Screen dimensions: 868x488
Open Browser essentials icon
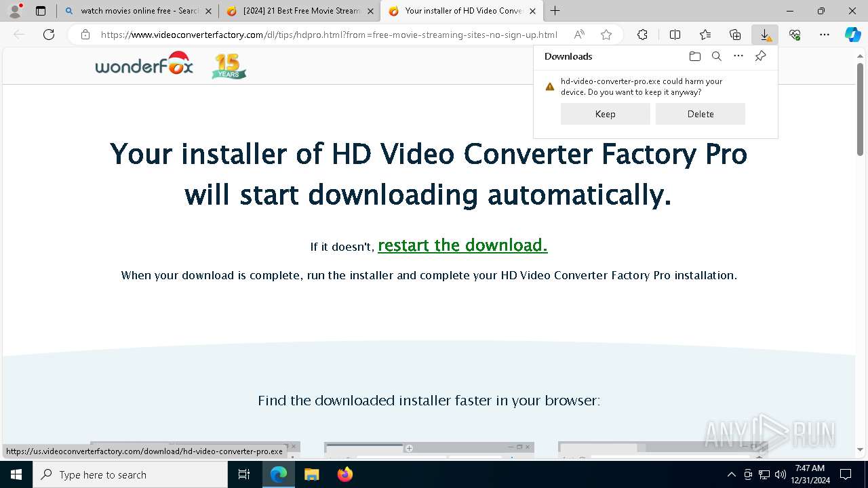tap(795, 35)
